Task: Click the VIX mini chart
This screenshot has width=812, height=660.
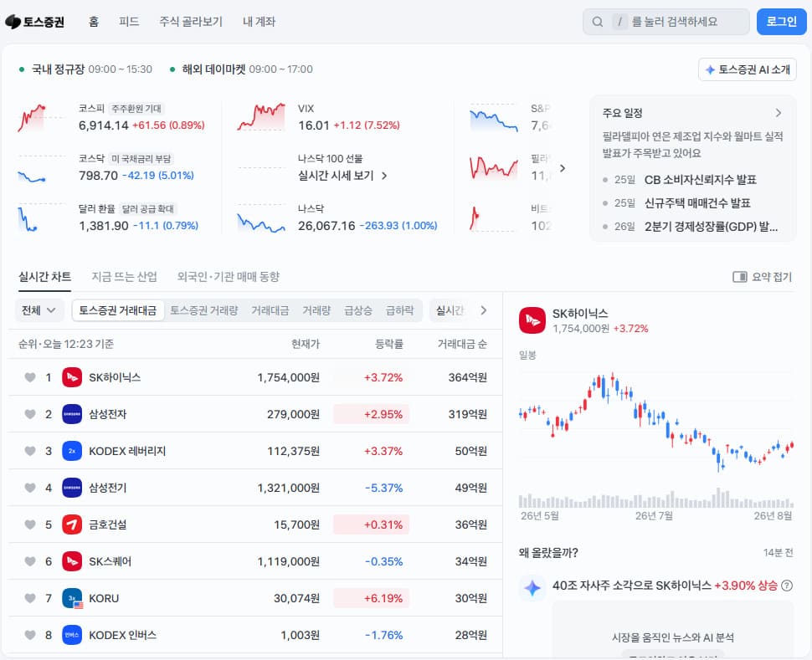Action: pos(261,117)
